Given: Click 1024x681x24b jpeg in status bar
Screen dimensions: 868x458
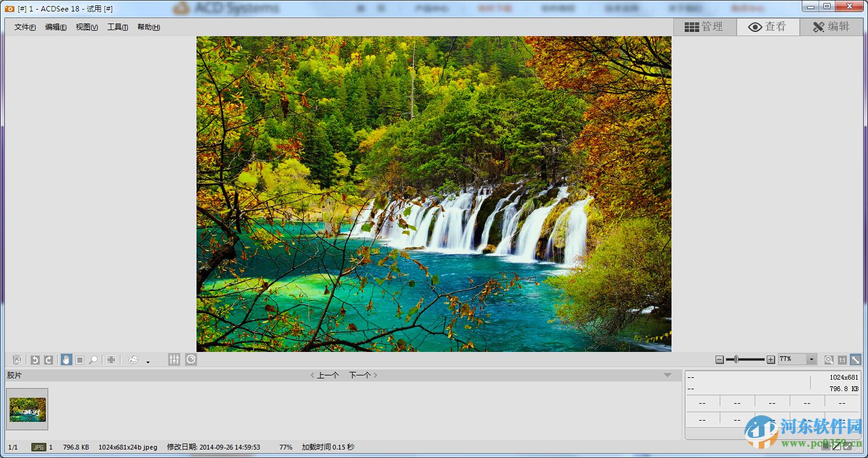Looking at the screenshot, I should pos(128,447).
